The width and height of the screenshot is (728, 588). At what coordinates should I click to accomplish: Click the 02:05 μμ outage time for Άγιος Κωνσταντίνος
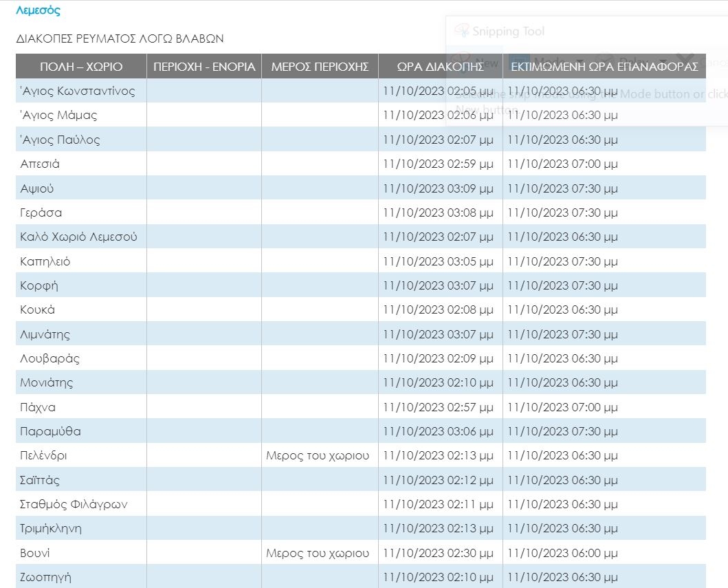tap(438, 91)
